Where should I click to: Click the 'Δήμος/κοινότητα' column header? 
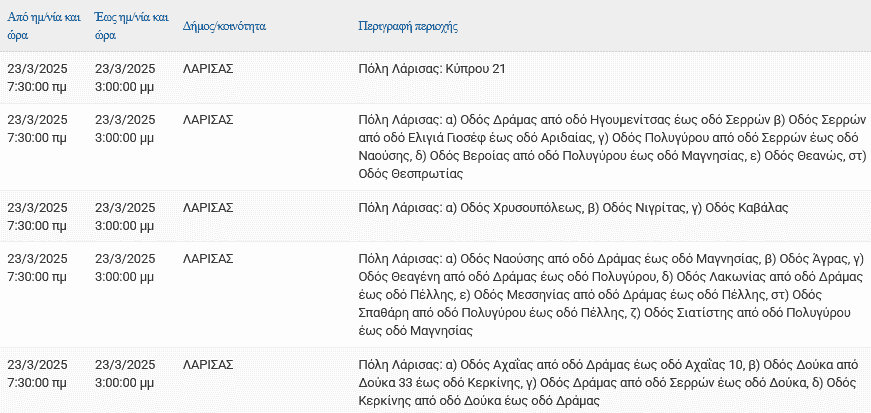tap(224, 26)
